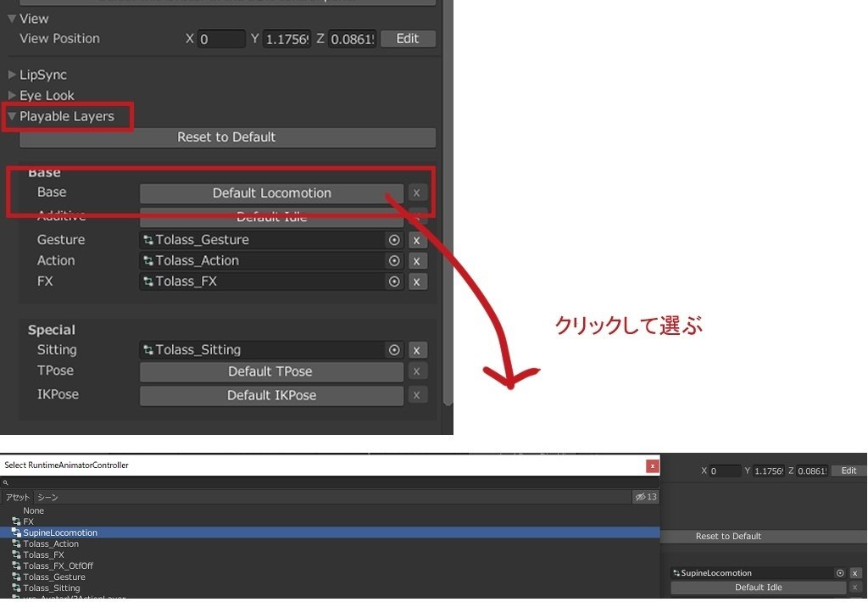Open the object picker for Tolass_Gesture
Screen dimensions: 868x602
coord(394,240)
